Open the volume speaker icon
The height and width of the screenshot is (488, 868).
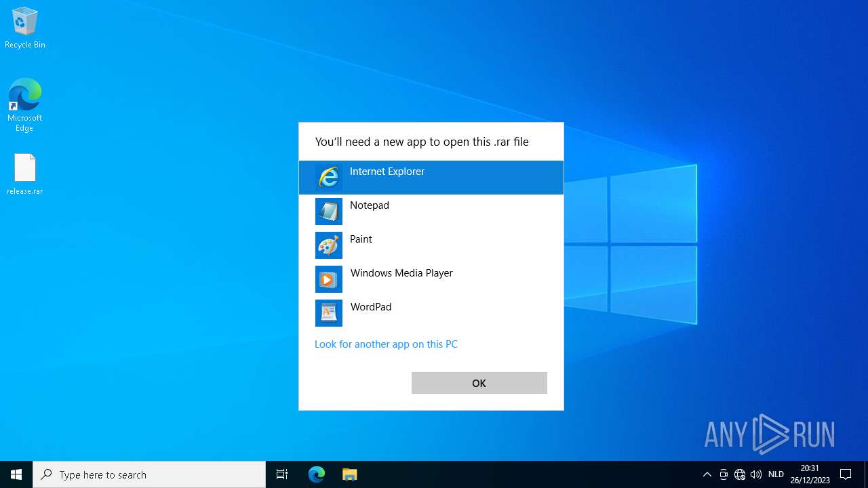point(756,474)
